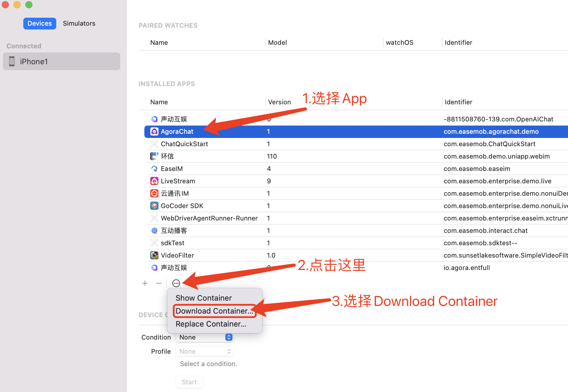
Task: Remove selected app with minus button
Action: 159,283
